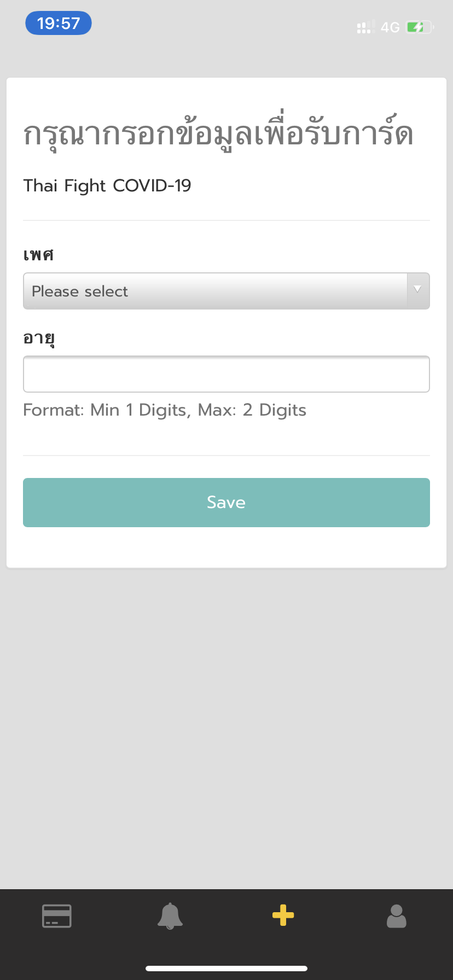Tap the battery charging status icon
Viewport: 453px width, 980px height.
tap(420, 27)
